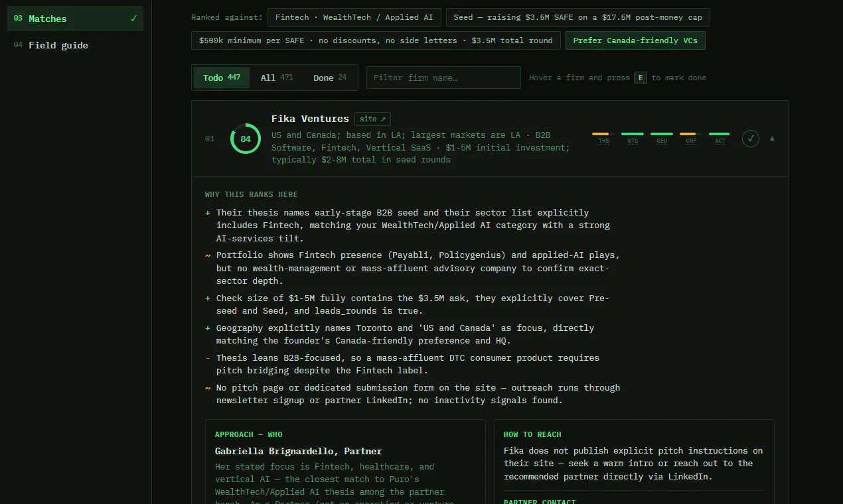The image size is (843, 504).
Task: Click the WHY THIS RANKS HERE heading
Action: (x=251, y=194)
